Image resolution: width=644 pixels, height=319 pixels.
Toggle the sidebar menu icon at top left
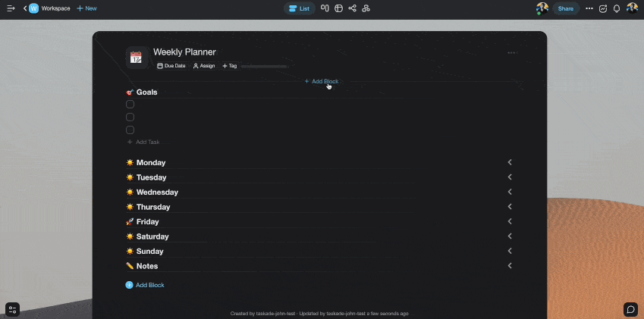pos(11,8)
